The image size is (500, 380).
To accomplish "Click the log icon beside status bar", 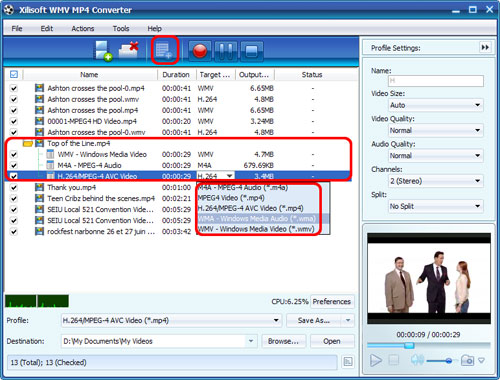I will [348, 362].
